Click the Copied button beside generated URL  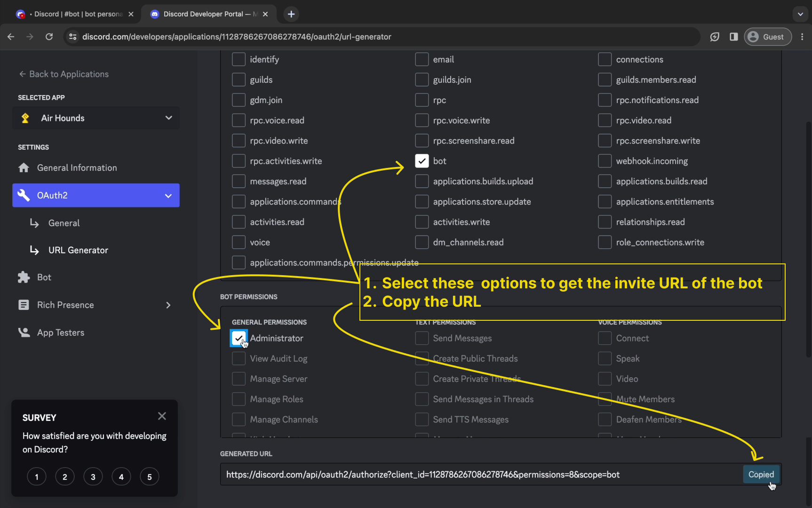pos(761,475)
